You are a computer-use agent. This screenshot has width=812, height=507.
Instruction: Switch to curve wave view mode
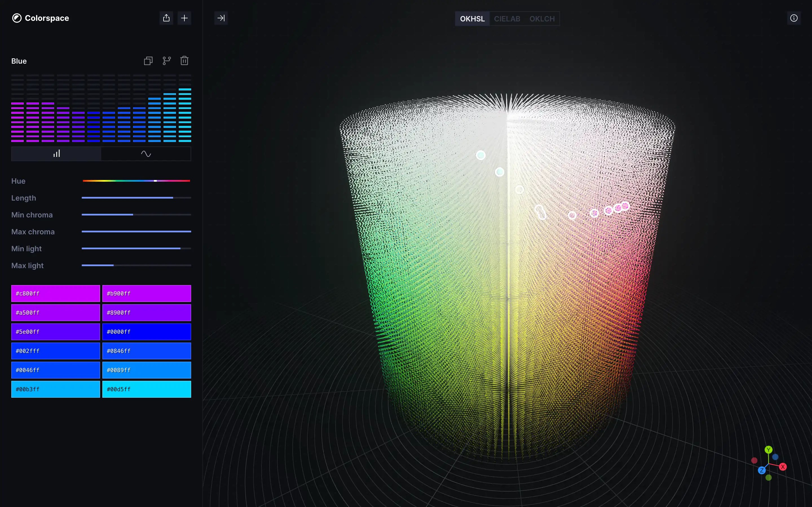tap(146, 154)
